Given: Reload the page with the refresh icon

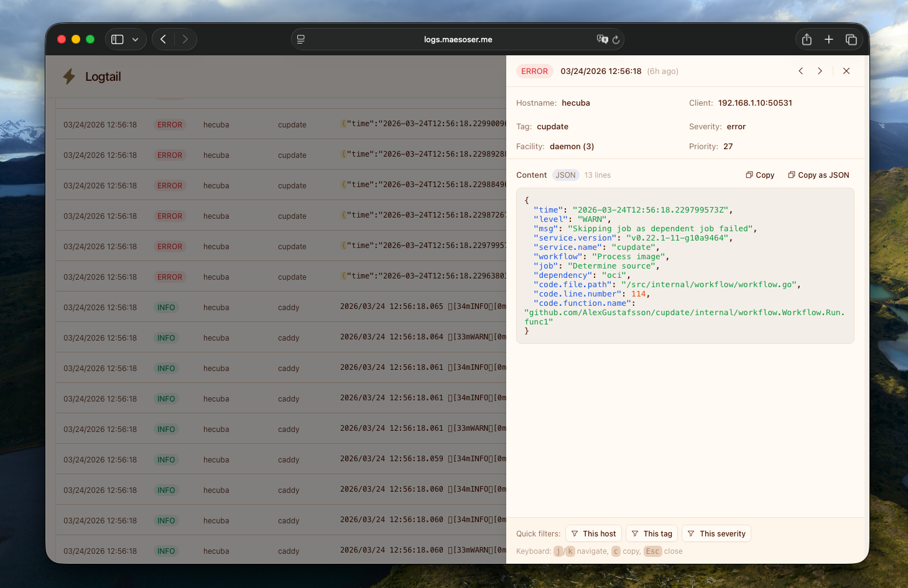Looking at the screenshot, I should click(x=616, y=39).
